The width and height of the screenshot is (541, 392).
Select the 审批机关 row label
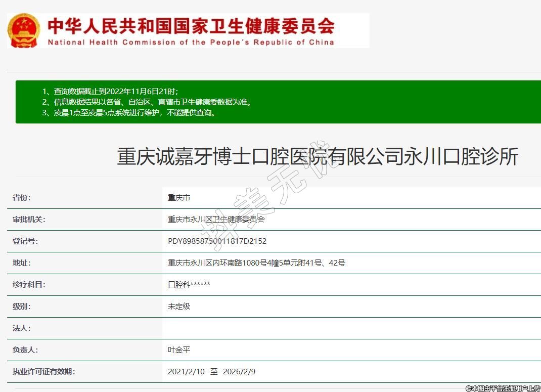point(29,220)
